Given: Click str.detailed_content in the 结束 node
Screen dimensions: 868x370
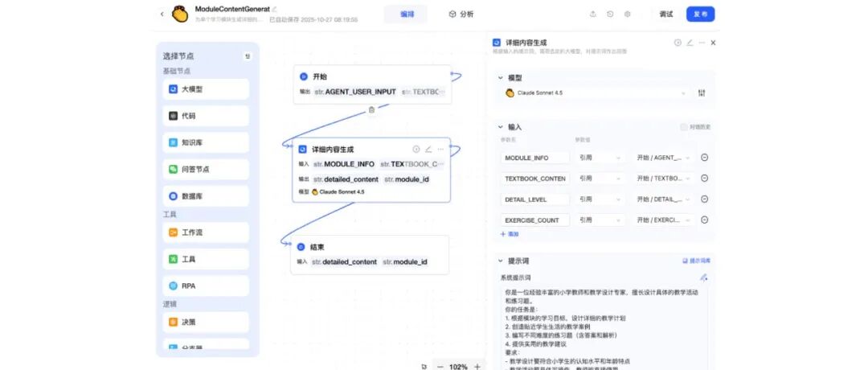Looking at the screenshot, I should click(344, 262).
